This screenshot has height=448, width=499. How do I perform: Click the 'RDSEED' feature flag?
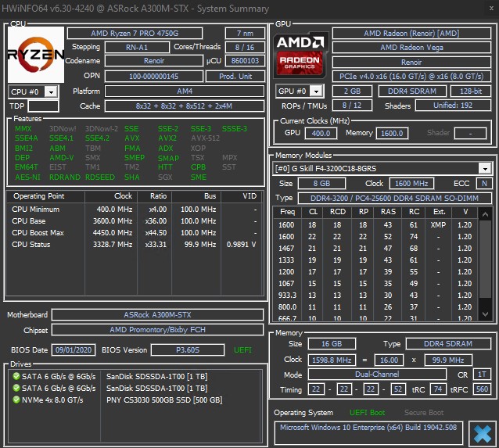pyautogui.click(x=100, y=177)
